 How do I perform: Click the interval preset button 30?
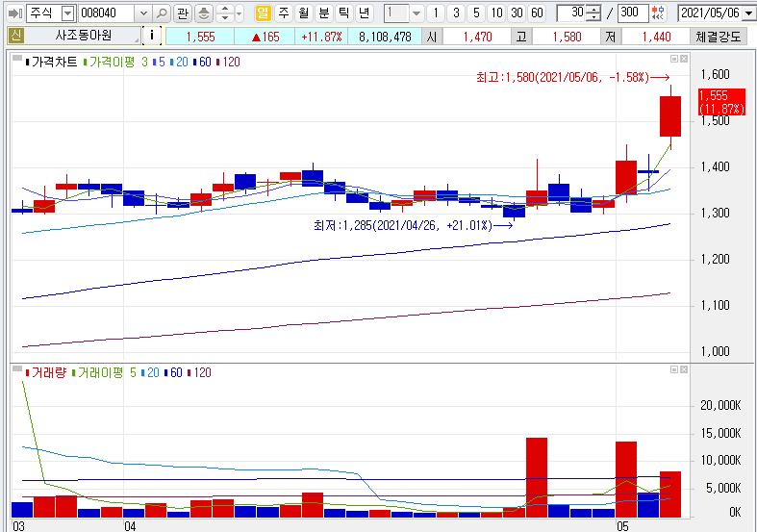517,13
